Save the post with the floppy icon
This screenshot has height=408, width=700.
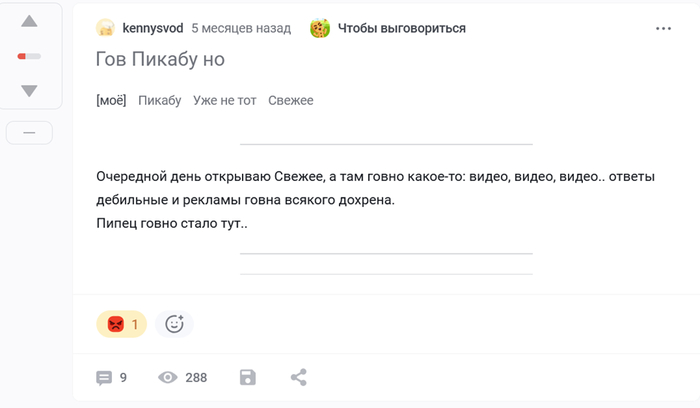pos(248,378)
